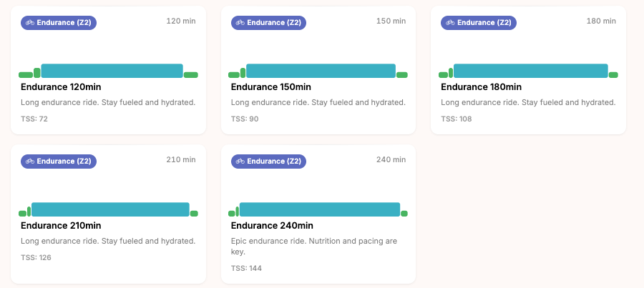Click the "180 min" duration label
This screenshot has height=288, width=644.
tap(601, 21)
